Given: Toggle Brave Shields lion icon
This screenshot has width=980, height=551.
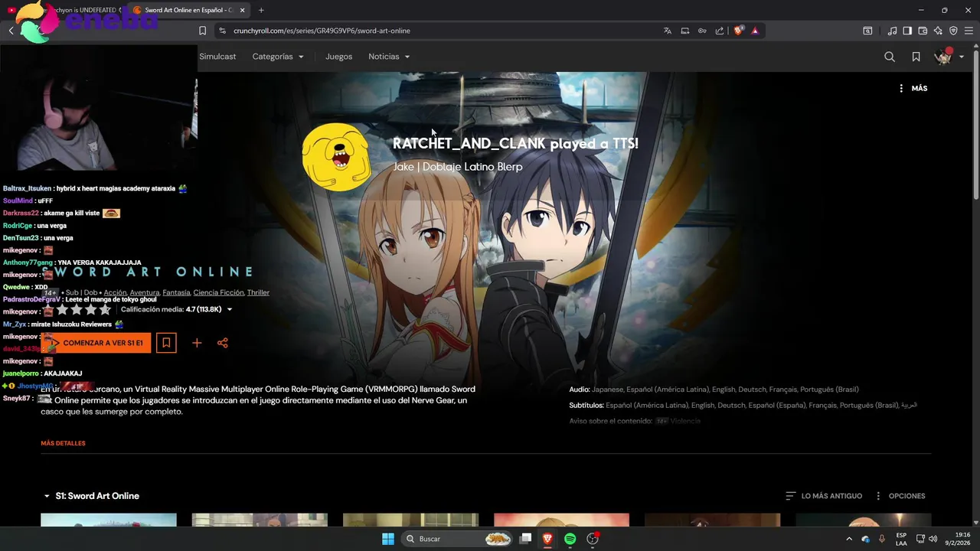Looking at the screenshot, I should click(x=738, y=31).
